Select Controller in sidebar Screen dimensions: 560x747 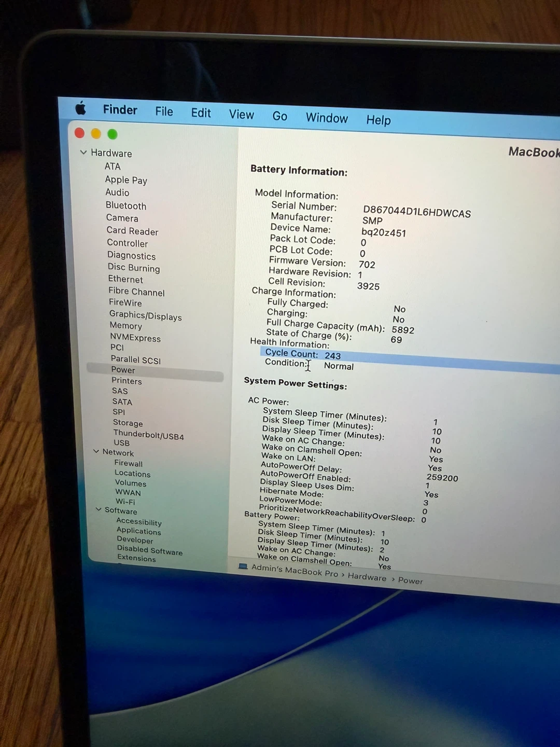coord(128,243)
